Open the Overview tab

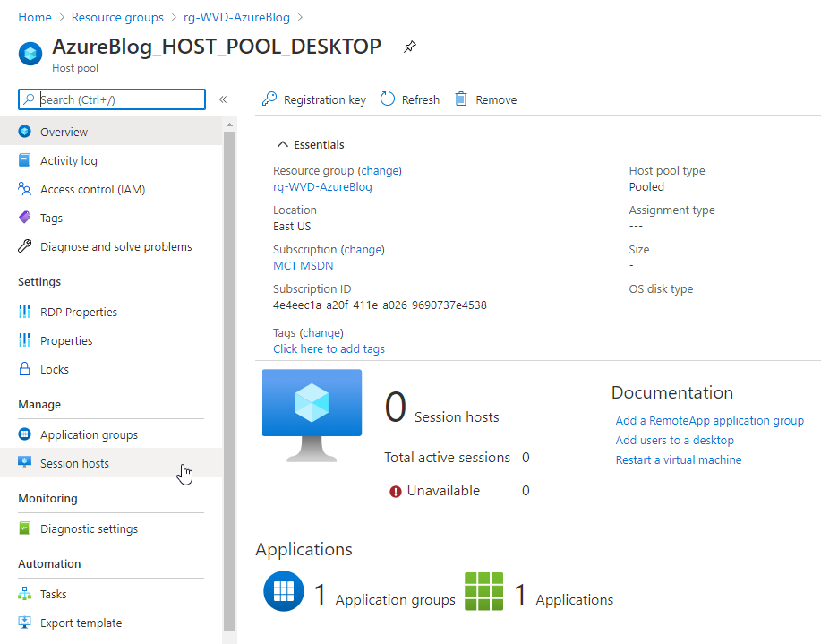[63, 132]
